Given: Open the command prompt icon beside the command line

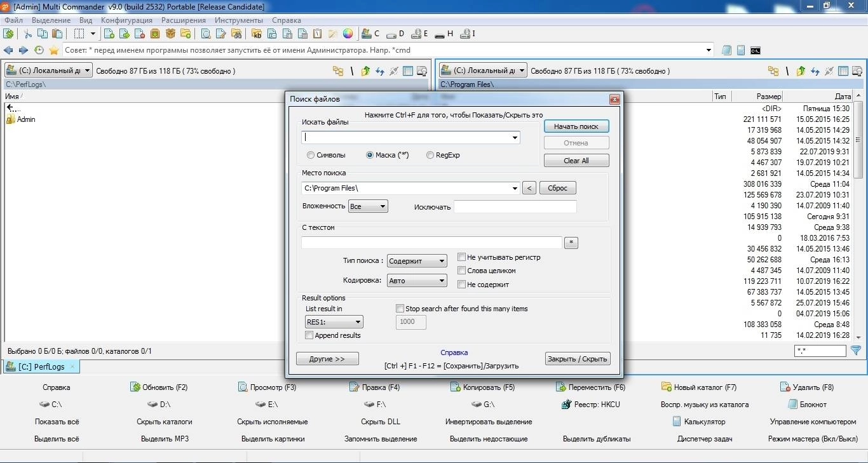Looking at the screenshot, I should click(x=756, y=50).
